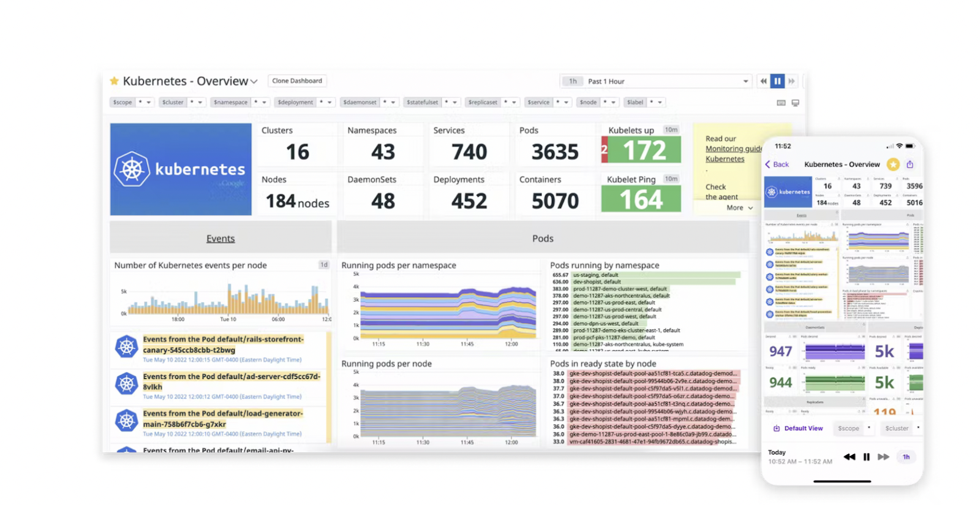Click the Clusters count 16
This screenshot has width=980, height=505.
point(298,151)
